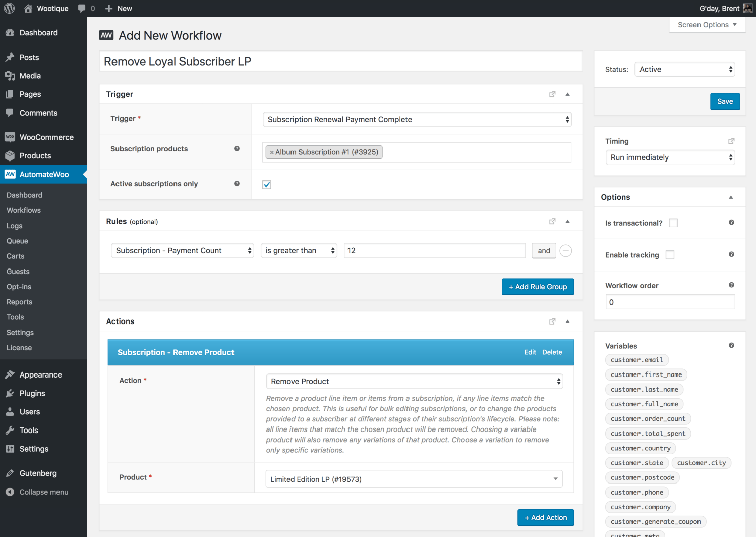Check the Is transactional checkbox
Screen dimensions: 756x537
(673, 223)
